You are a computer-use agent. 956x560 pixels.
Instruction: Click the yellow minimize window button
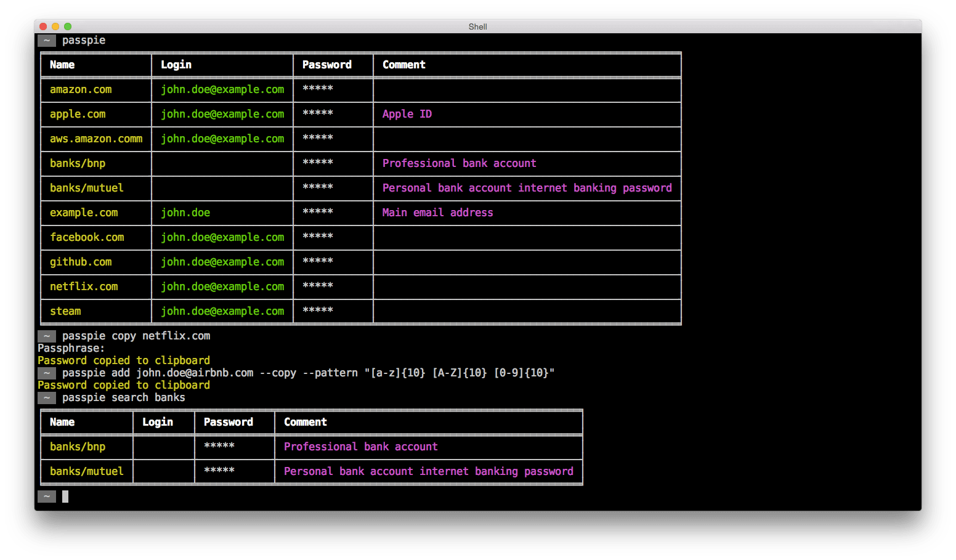(x=55, y=26)
